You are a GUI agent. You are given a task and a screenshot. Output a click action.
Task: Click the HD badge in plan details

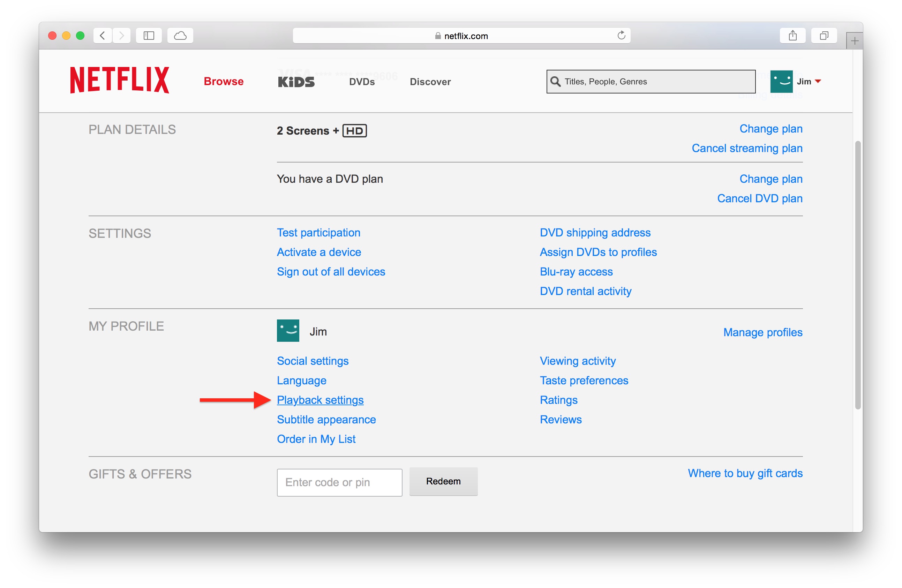point(354,131)
